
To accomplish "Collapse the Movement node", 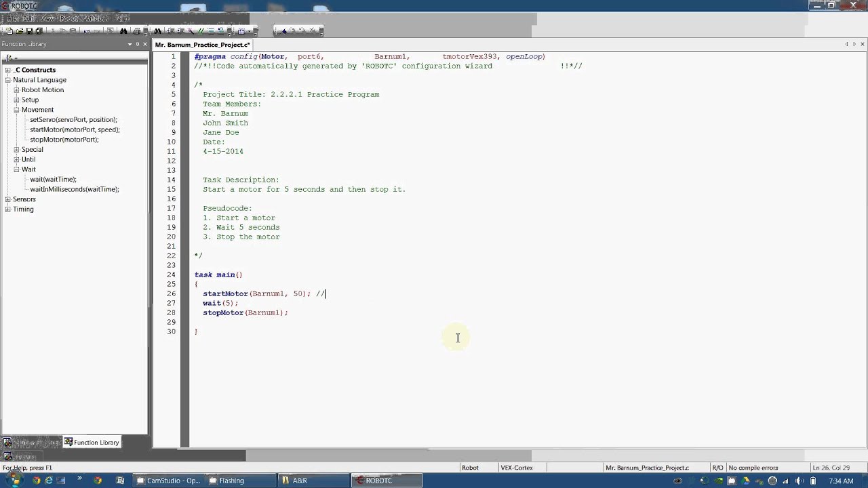I will (x=16, y=110).
